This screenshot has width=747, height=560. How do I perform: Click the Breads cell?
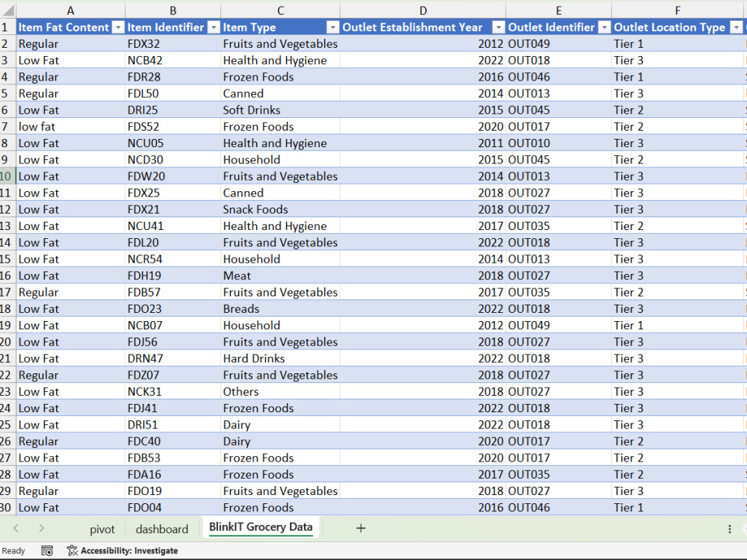pyautogui.click(x=281, y=309)
